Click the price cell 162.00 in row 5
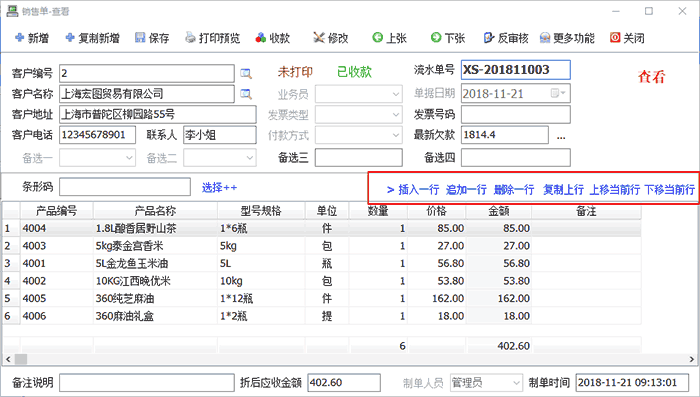 pos(437,298)
